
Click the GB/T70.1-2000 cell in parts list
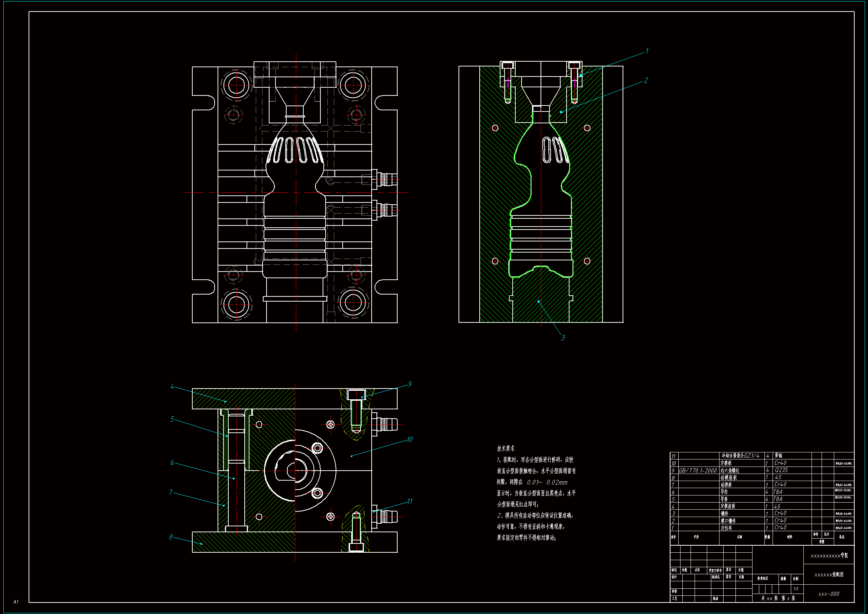(698, 470)
